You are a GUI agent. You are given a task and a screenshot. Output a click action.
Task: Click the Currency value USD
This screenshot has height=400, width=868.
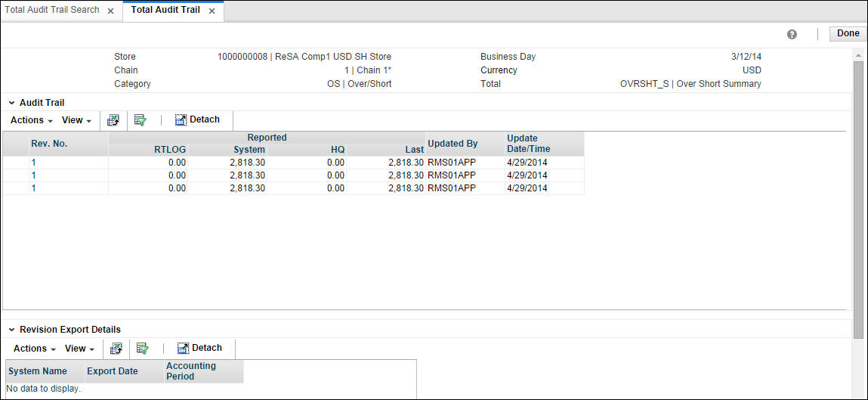pyautogui.click(x=752, y=70)
